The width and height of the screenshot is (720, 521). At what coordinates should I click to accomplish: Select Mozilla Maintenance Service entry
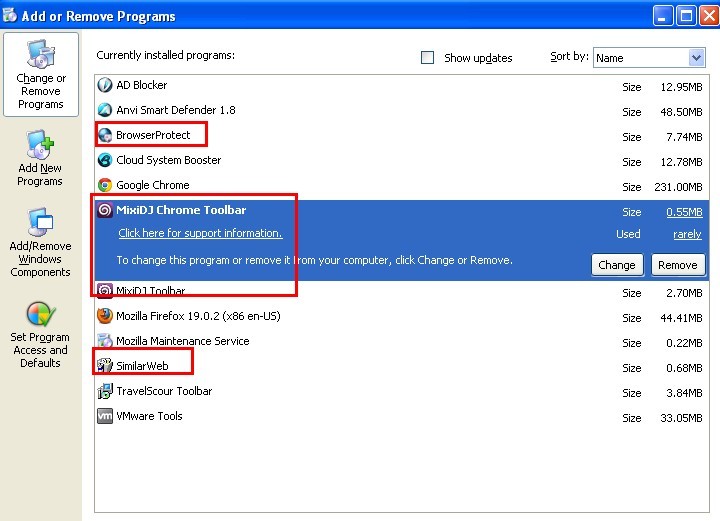pyautogui.click(x=183, y=341)
